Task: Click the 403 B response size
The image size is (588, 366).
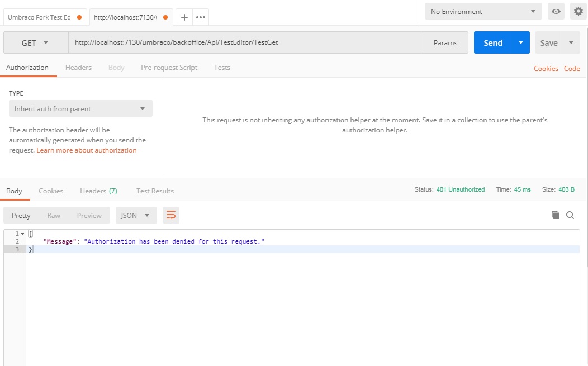Action: click(x=566, y=189)
